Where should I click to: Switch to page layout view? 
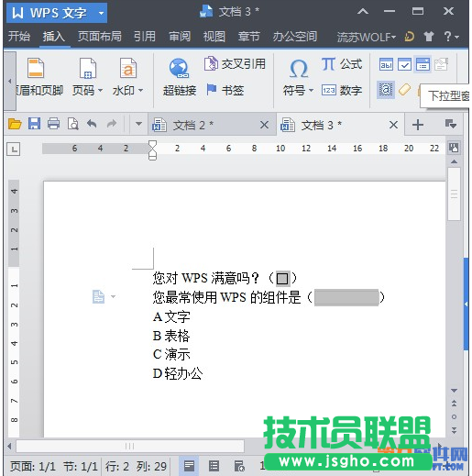point(189,466)
